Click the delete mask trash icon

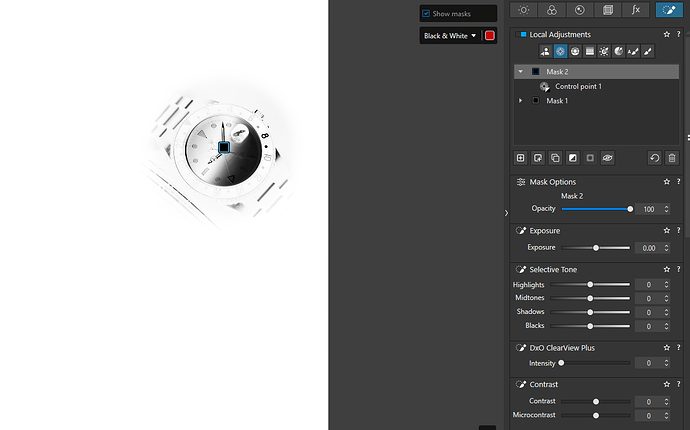click(671, 158)
